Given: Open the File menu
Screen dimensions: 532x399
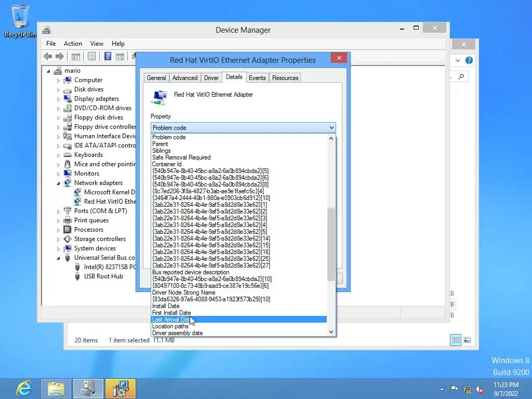Looking at the screenshot, I should tap(51, 44).
